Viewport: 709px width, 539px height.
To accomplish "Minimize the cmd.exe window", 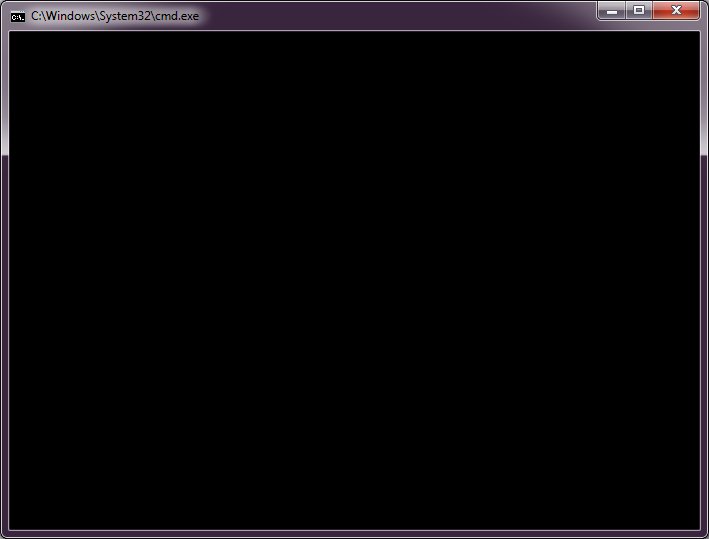I will tap(612, 11).
